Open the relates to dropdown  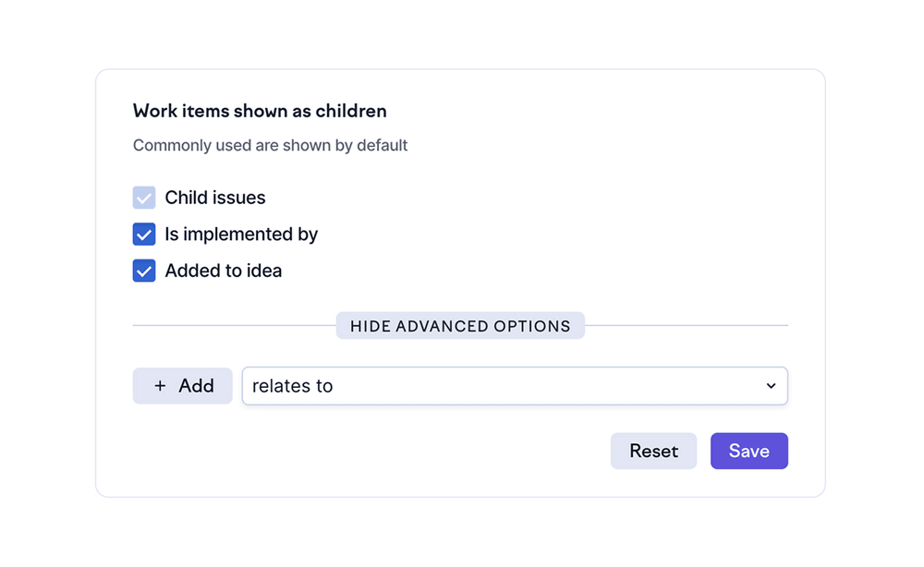click(x=514, y=386)
